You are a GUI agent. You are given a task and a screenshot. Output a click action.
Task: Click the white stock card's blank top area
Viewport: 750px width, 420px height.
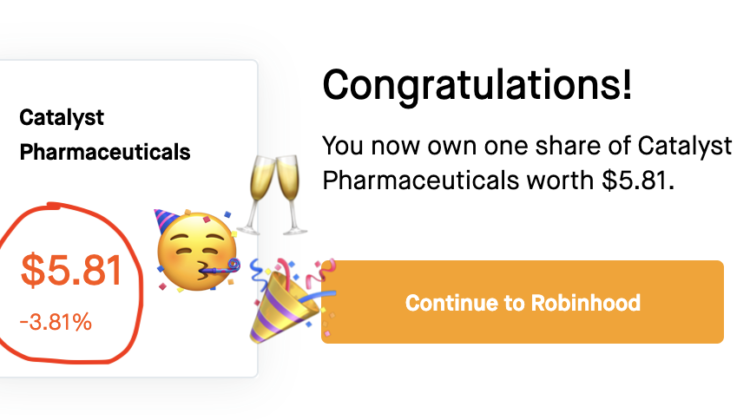tap(130, 82)
